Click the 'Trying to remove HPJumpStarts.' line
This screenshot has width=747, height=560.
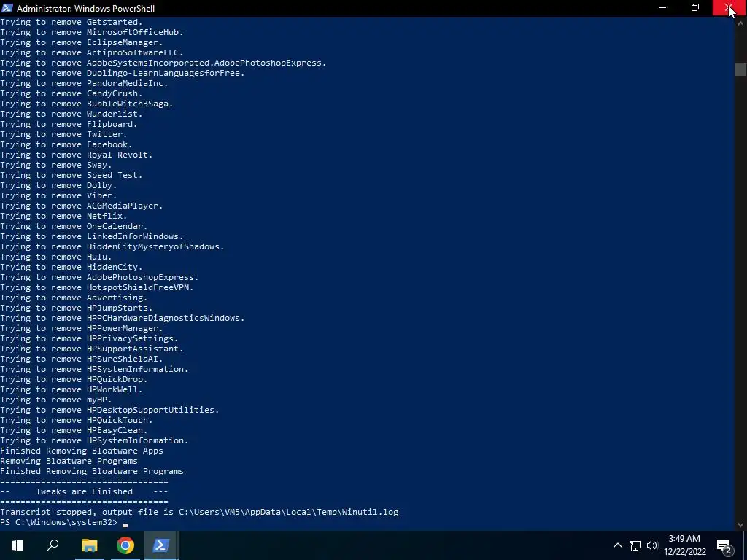(x=76, y=308)
